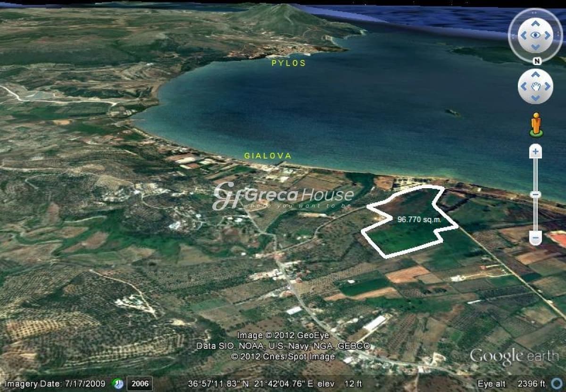Click the orange Pegman Street View icon

coord(536,125)
